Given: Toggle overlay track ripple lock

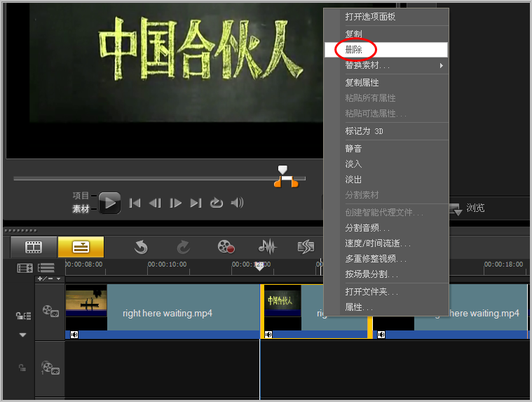Looking at the screenshot, I should pyautogui.click(x=22, y=368).
